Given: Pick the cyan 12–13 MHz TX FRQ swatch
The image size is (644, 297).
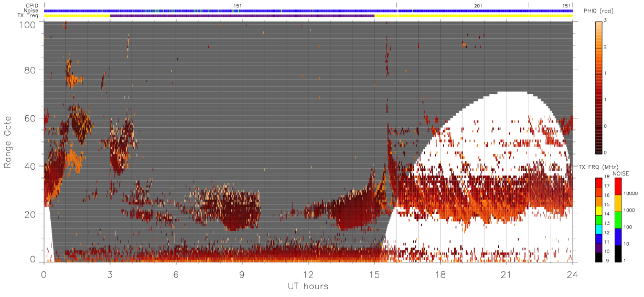Looking at the screenshot, I should [x=599, y=230].
